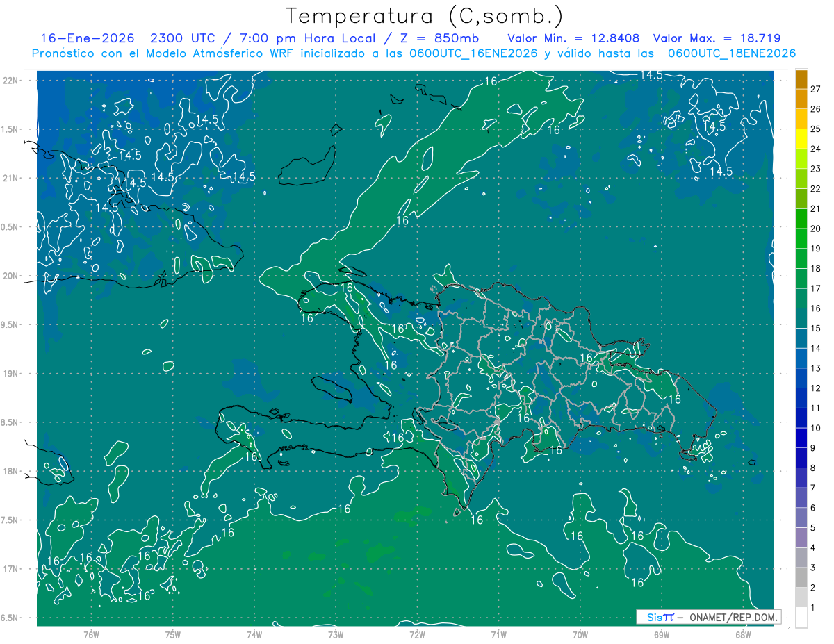Click the "21N" latitude axis label
The width and height of the screenshot is (834, 644).
click(x=10, y=178)
